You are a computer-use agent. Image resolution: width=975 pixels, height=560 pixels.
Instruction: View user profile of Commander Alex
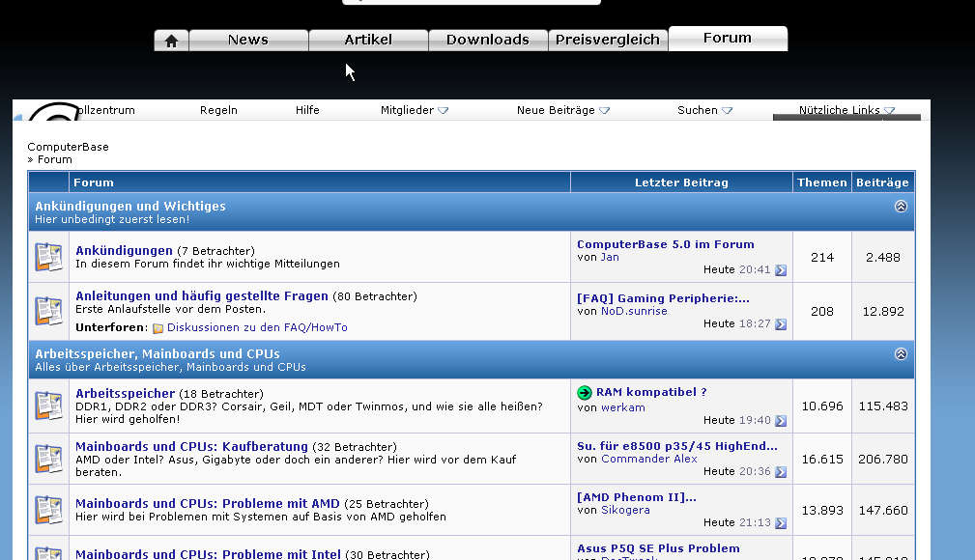[649, 459]
